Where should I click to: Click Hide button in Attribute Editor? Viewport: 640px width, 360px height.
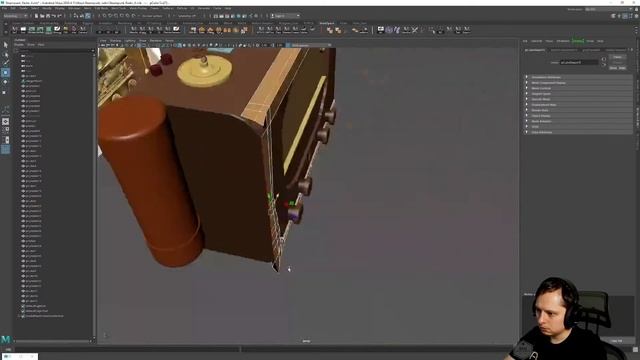tap(622, 68)
